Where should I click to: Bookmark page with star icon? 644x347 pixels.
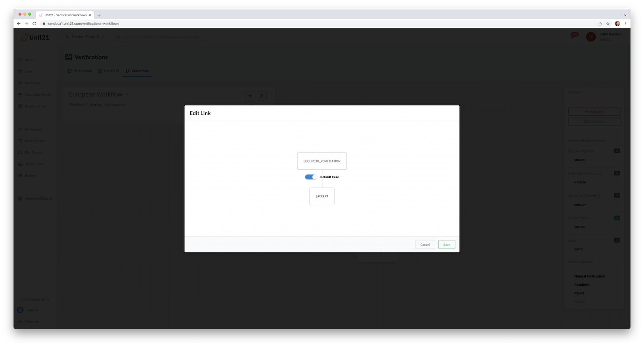[608, 24]
